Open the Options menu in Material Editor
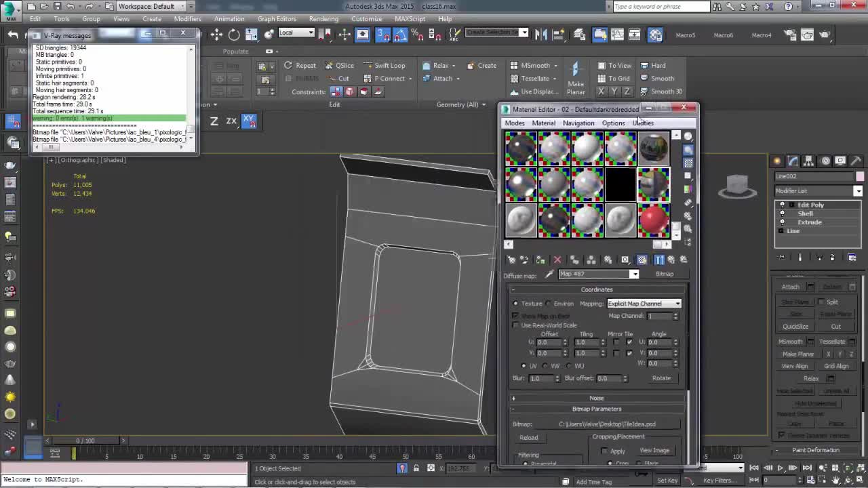The height and width of the screenshot is (488, 868). pyautogui.click(x=614, y=123)
